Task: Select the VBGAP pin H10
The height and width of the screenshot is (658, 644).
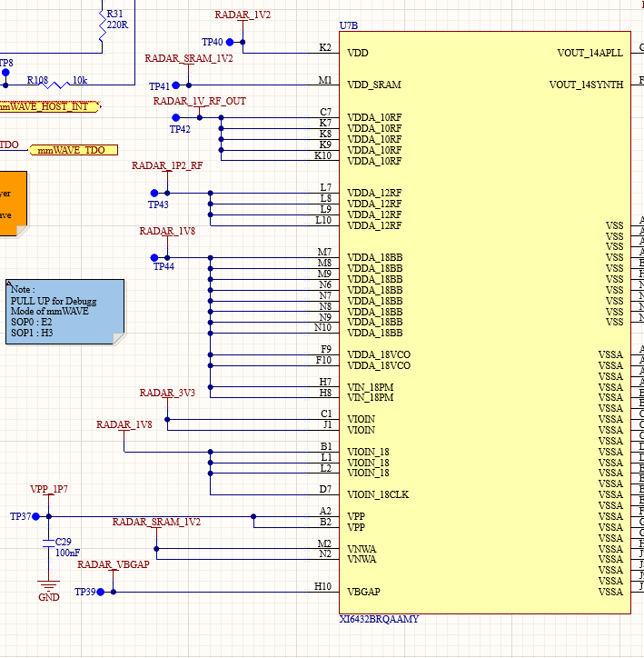Action: [322, 587]
